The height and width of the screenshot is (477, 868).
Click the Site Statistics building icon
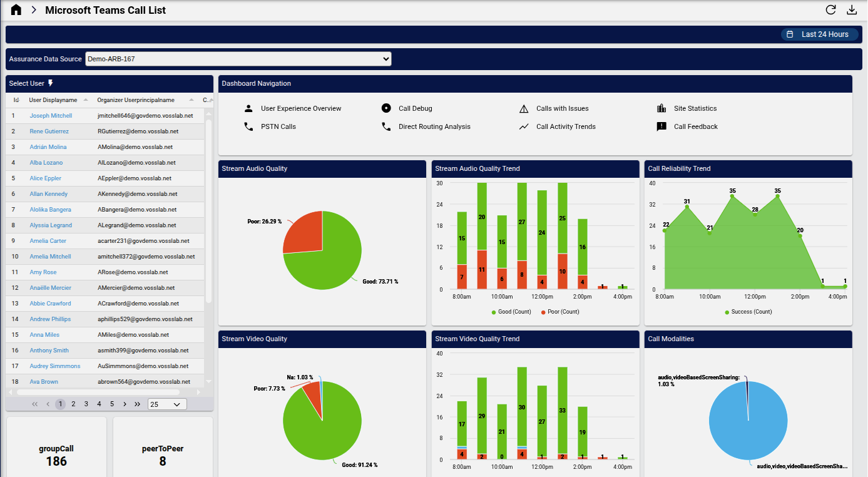[x=661, y=108]
